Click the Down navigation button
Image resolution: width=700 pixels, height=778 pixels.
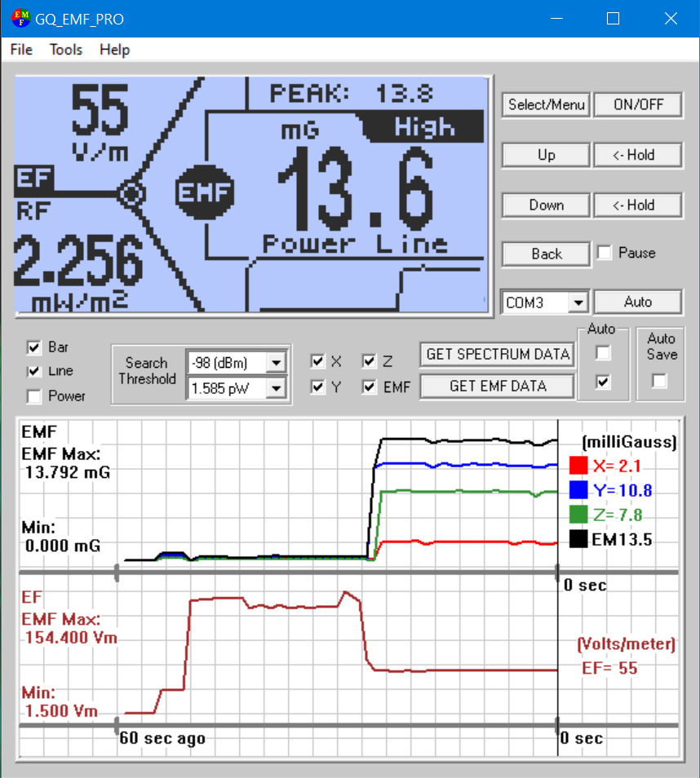[545, 205]
